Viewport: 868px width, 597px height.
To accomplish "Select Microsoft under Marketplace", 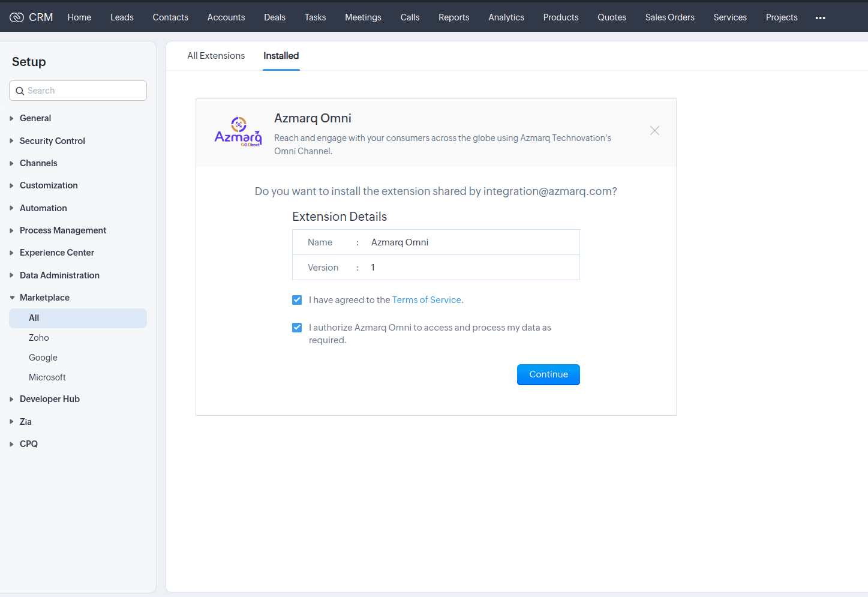I will (x=47, y=377).
